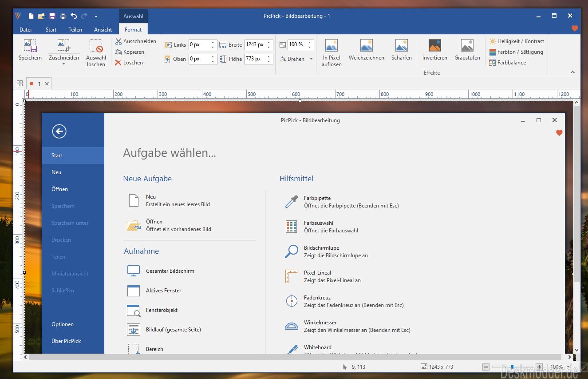Click Ausschneiden scissors button
Screen dimensions: 588x379
pyautogui.click(x=136, y=41)
